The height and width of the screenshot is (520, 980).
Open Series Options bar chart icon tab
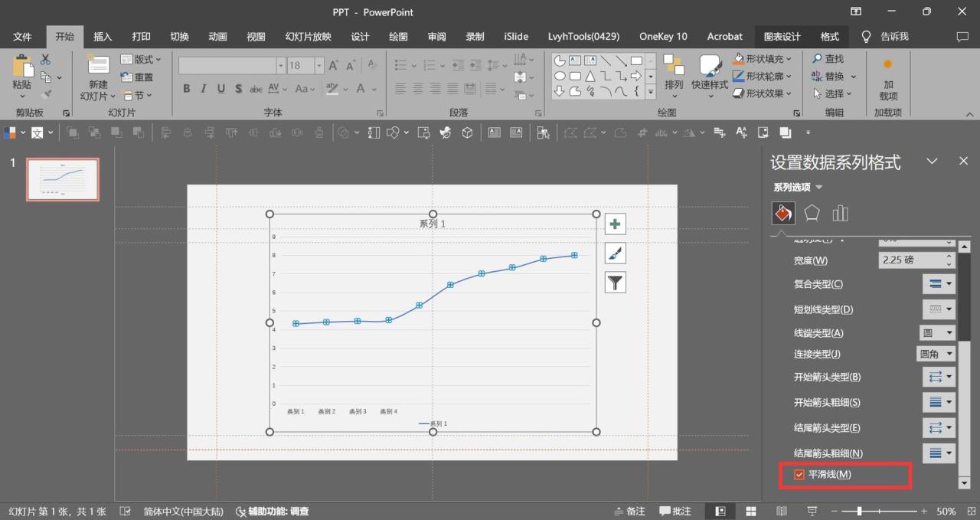pos(840,214)
